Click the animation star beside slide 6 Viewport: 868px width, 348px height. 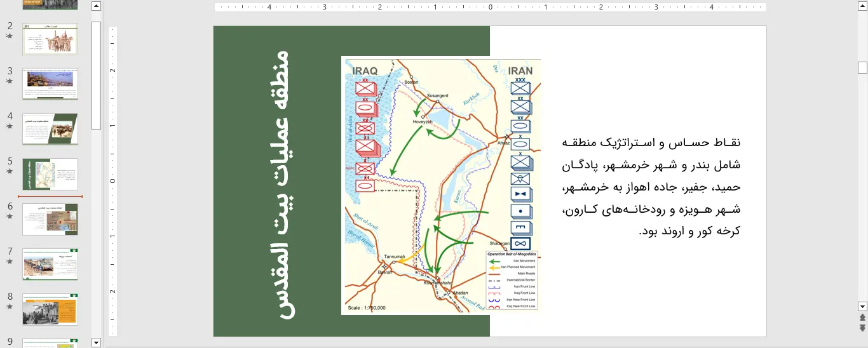pyautogui.click(x=10, y=217)
